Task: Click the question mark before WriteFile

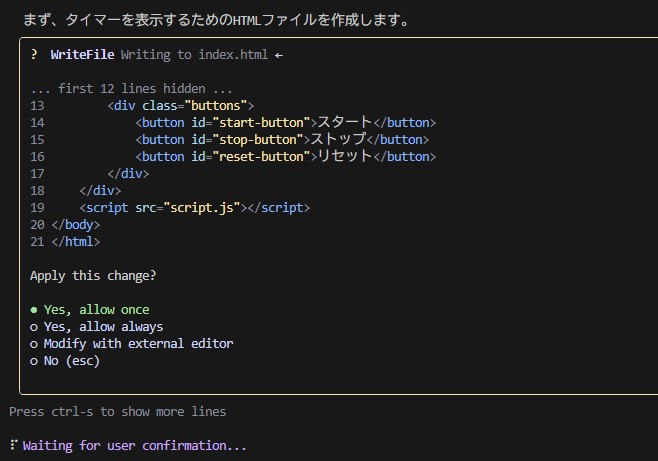Action: 34,55
